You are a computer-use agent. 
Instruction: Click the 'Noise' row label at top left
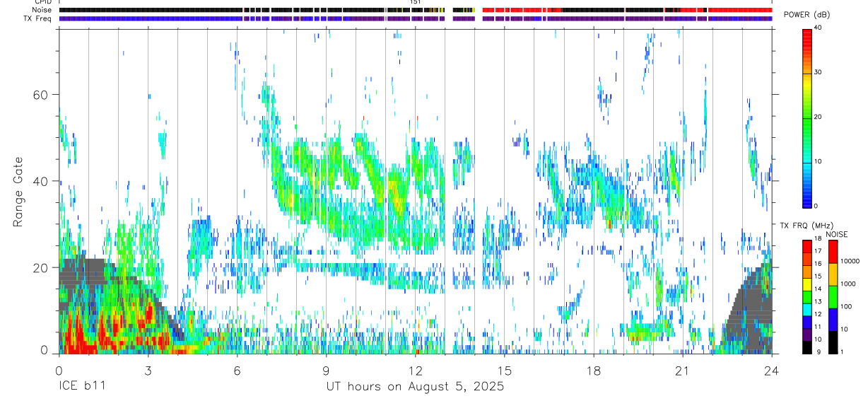click(x=42, y=10)
